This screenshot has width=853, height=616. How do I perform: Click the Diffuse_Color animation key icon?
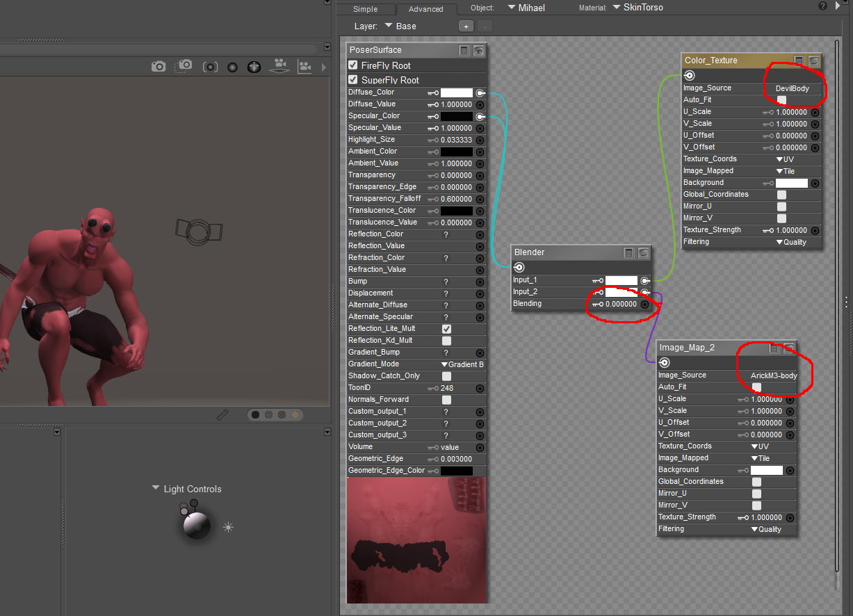coord(433,92)
